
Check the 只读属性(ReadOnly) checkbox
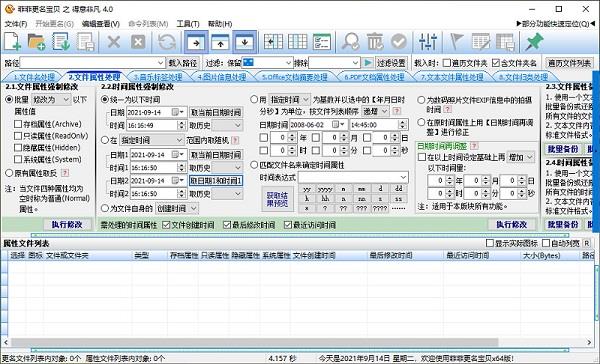tap(18, 136)
